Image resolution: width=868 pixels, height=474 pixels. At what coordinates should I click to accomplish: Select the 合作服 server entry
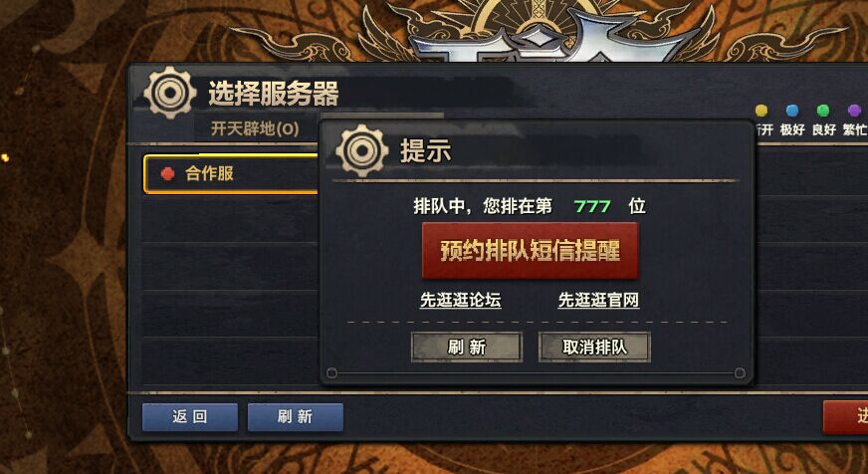(231, 174)
